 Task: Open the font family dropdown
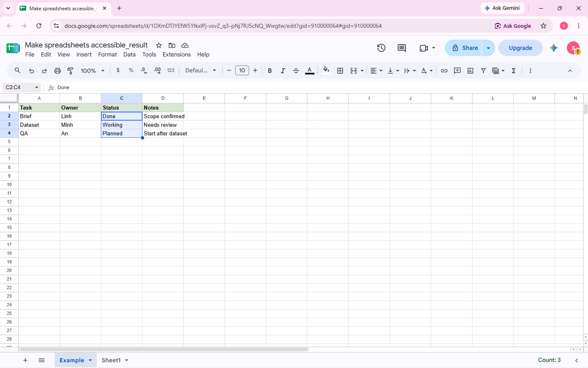pos(200,70)
